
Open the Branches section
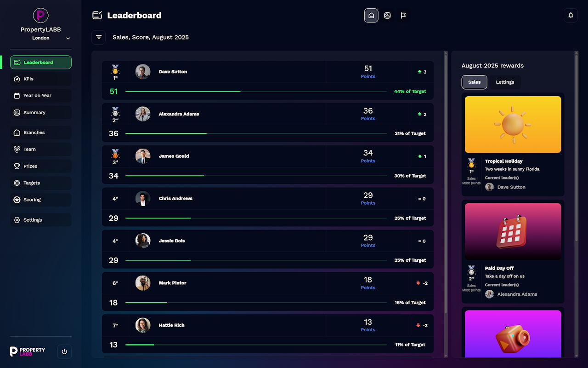pos(41,132)
